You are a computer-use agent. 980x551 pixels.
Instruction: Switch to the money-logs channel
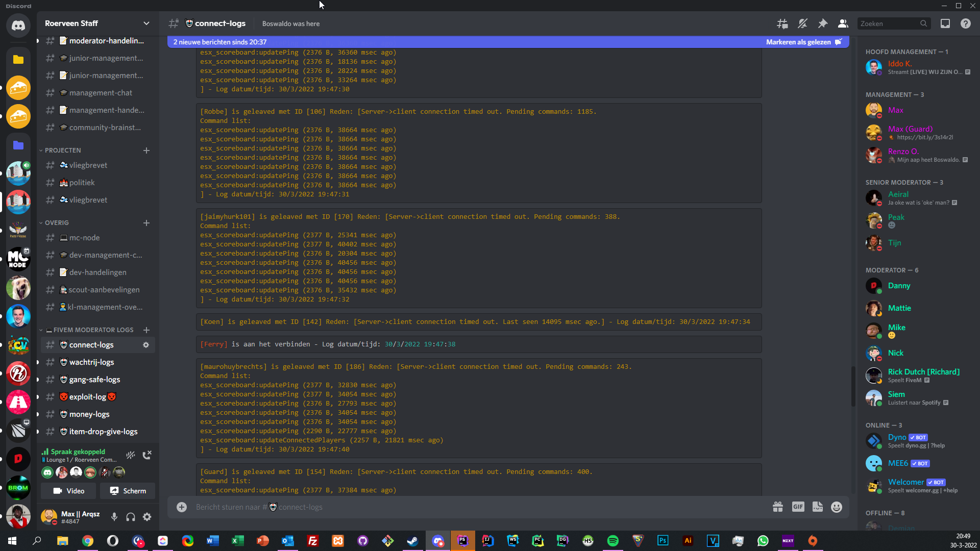89,414
